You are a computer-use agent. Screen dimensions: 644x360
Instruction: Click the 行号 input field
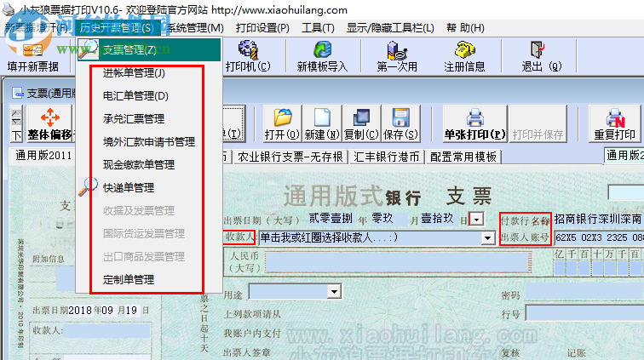[584, 313]
